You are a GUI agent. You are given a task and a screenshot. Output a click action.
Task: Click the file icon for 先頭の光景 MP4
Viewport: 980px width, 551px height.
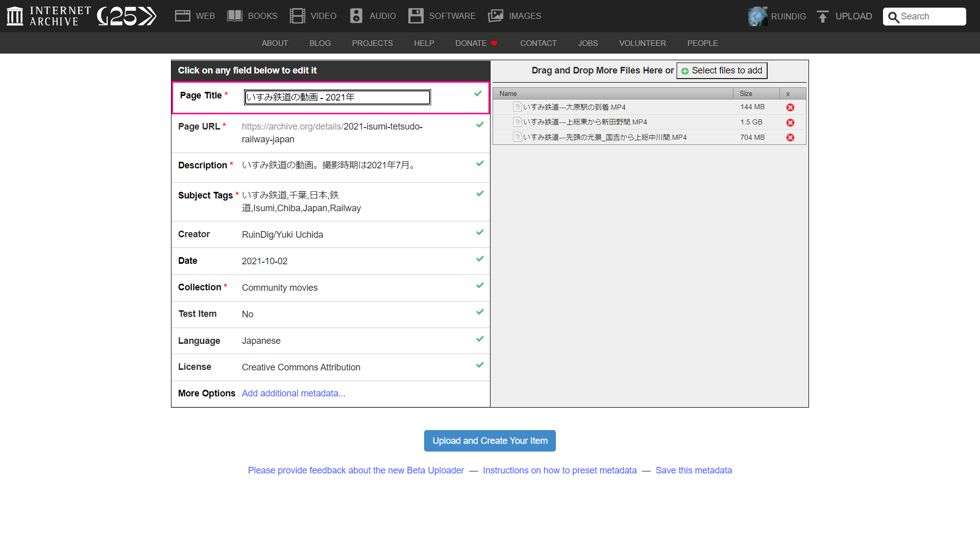(518, 137)
